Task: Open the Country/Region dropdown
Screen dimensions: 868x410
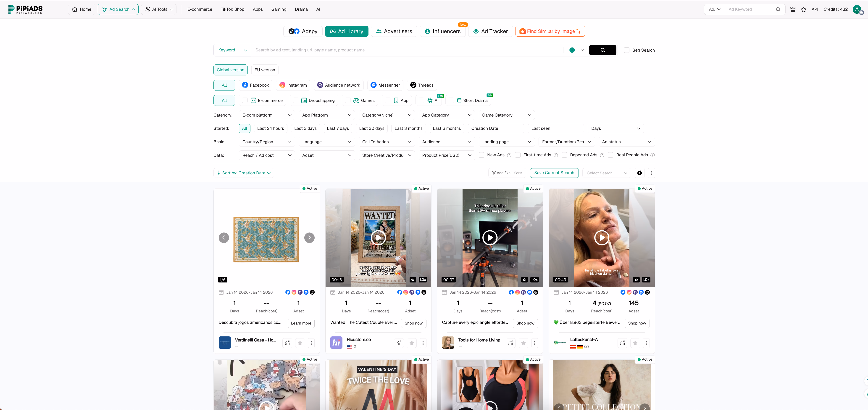Action: click(266, 142)
